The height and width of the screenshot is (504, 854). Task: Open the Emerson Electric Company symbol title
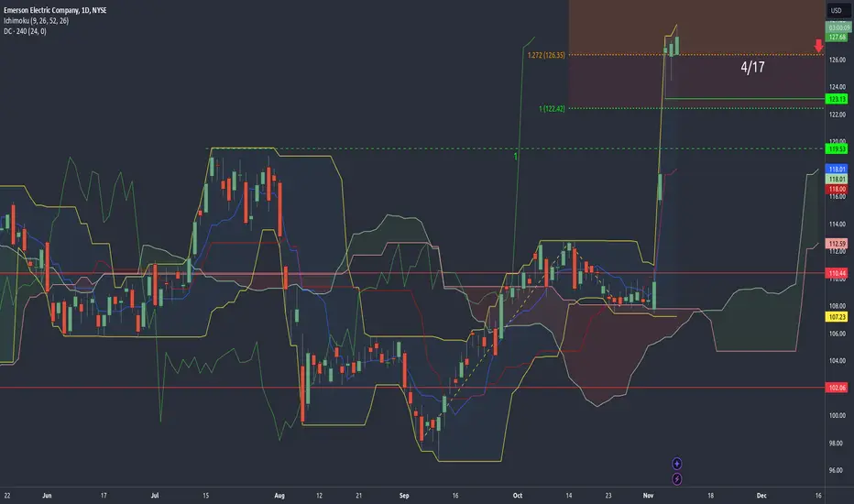[55, 10]
